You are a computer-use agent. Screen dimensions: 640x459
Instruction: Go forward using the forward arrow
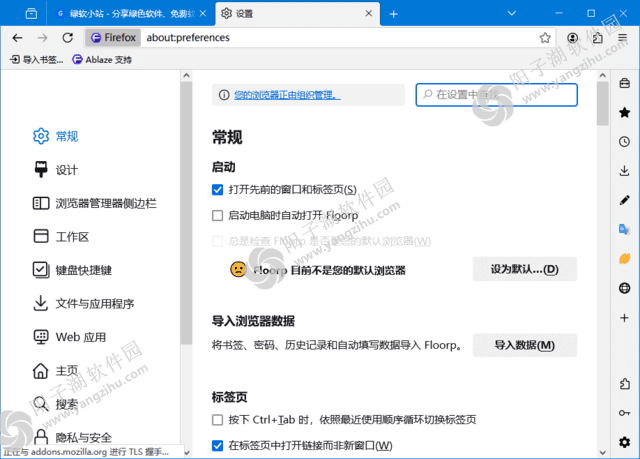[42, 38]
